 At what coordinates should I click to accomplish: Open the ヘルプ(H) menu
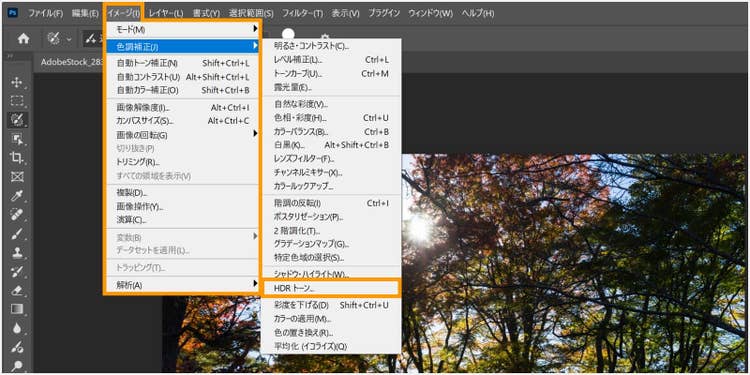coord(477,13)
